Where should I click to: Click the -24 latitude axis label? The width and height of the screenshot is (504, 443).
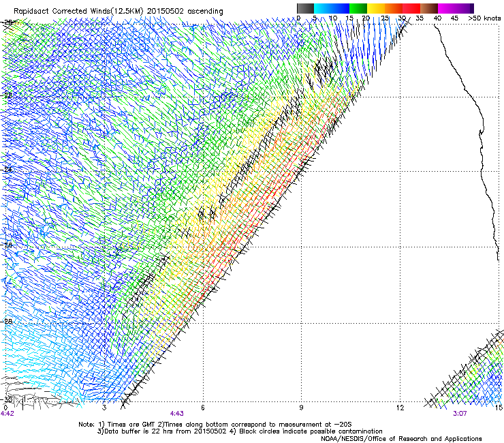coord(6,170)
